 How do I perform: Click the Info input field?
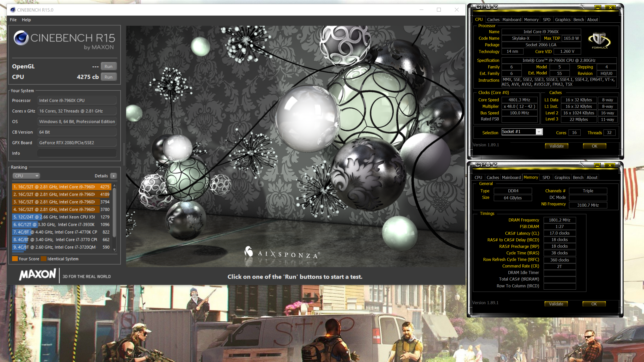pos(77,153)
